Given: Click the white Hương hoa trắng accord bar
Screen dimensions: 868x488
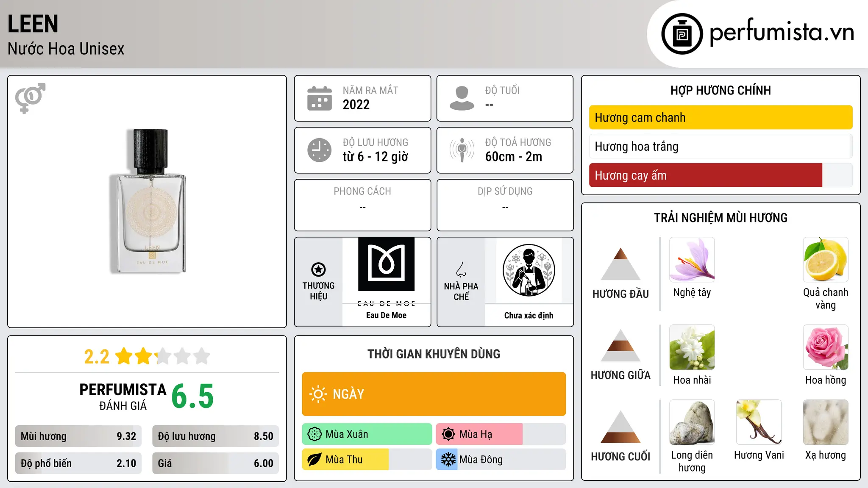Looking at the screenshot, I should pos(721,146).
